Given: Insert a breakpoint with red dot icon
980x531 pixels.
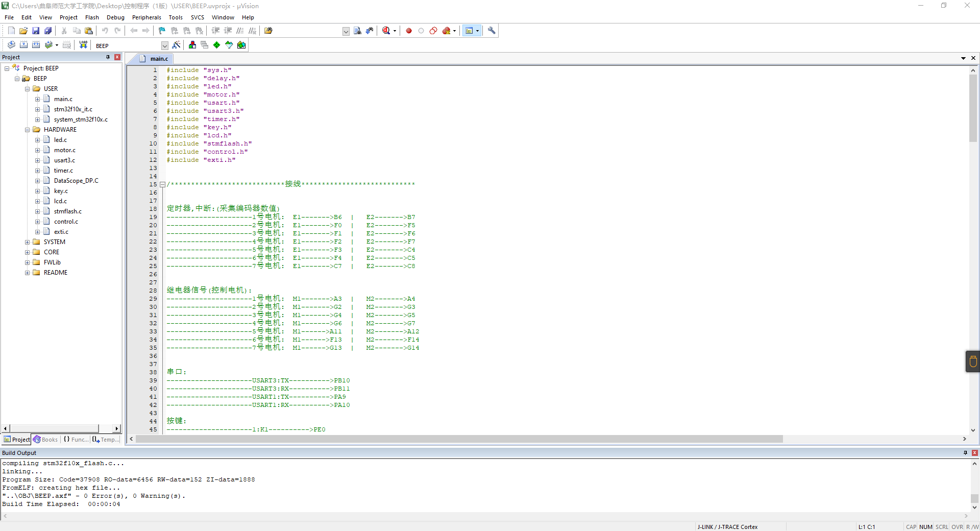Looking at the screenshot, I should click(408, 31).
